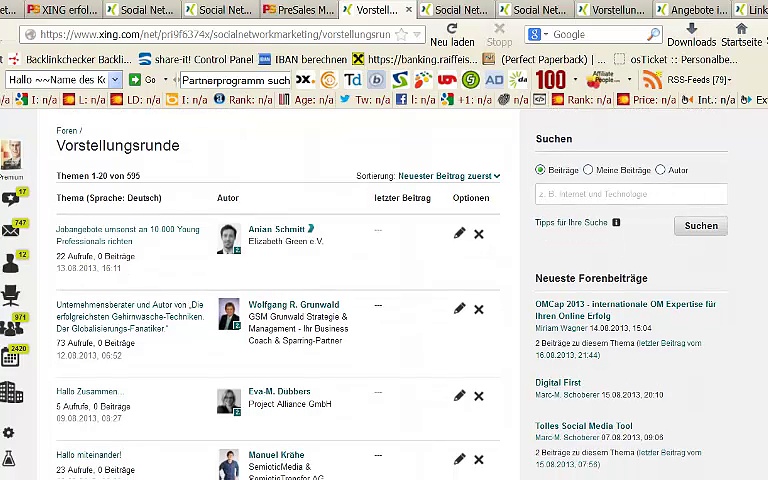
Task: Open settings gear icon in left sidebar
Action: coord(9,433)
